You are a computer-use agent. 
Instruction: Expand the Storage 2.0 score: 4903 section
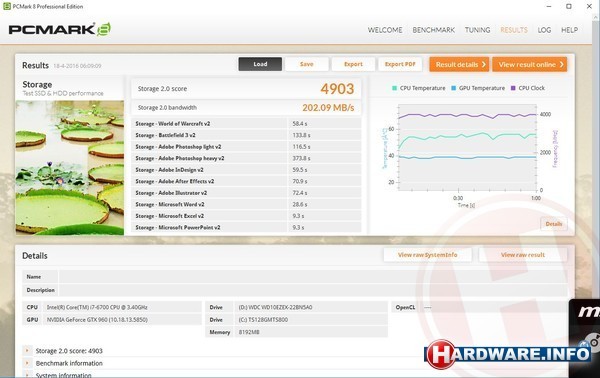coord(27,350)
